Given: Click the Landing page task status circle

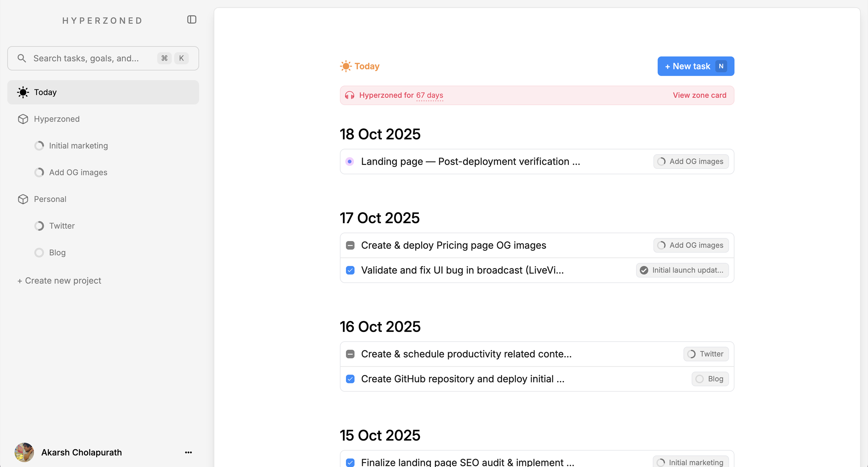Looking at the screenshot, I should coord(350,162).
